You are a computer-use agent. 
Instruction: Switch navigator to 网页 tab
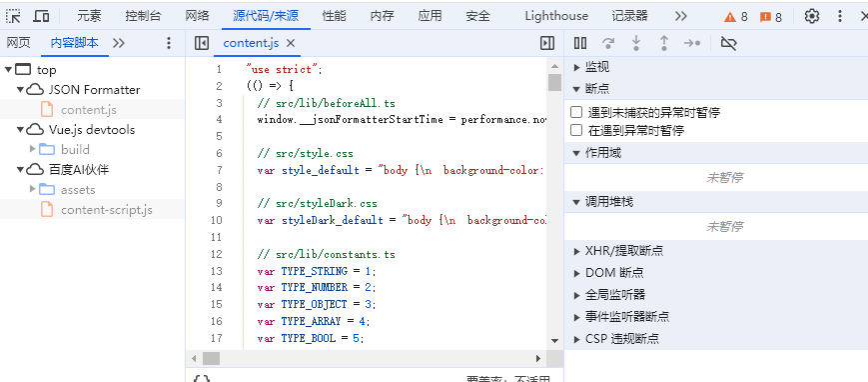click(x=18, y=43)
